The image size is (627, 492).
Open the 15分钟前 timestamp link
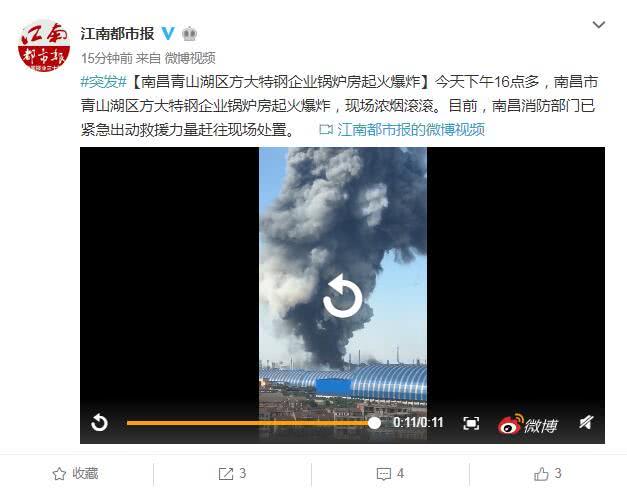click(x=106, y=58)
